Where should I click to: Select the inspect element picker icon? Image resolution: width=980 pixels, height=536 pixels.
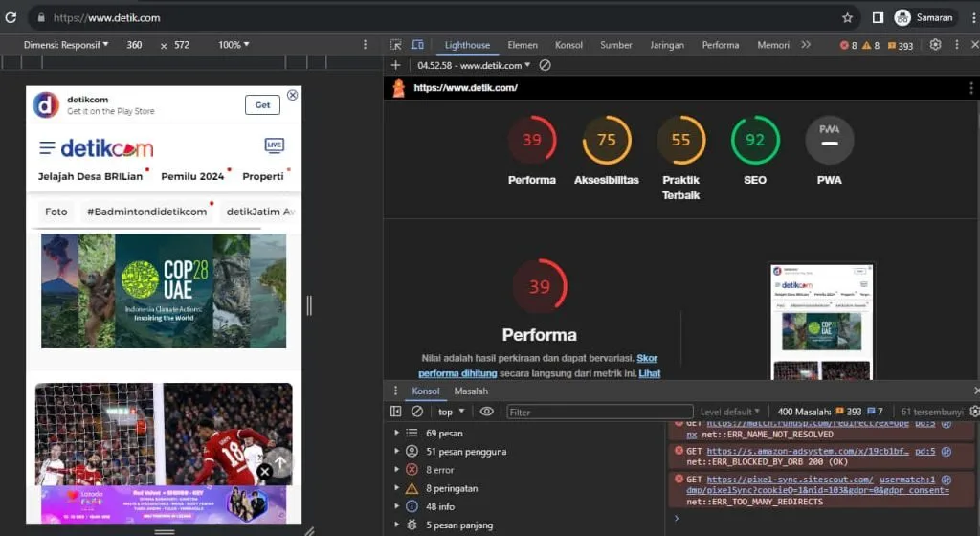click(395, 45)
